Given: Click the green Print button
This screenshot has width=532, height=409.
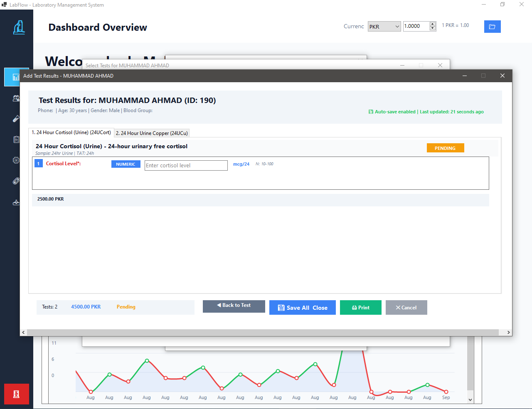Looking at the screenshot, I should (x=361, y=308).
